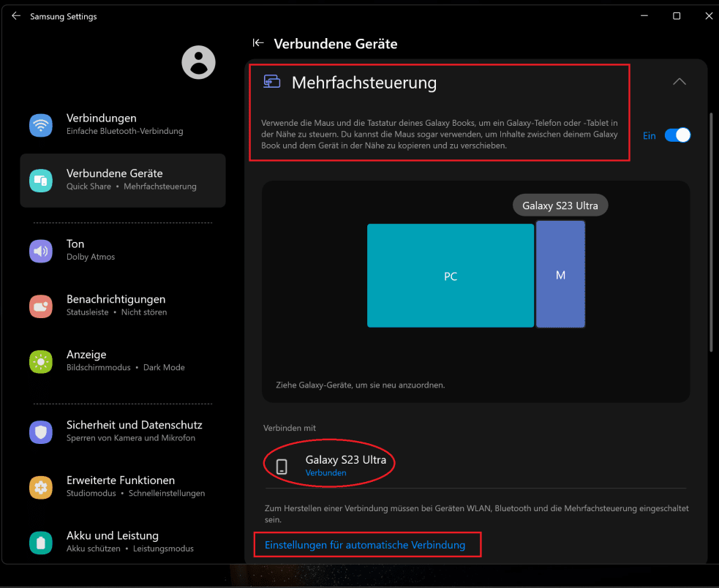
Task: Click the Benachrichtigungen icon
Action: click(x=41, y=306)
